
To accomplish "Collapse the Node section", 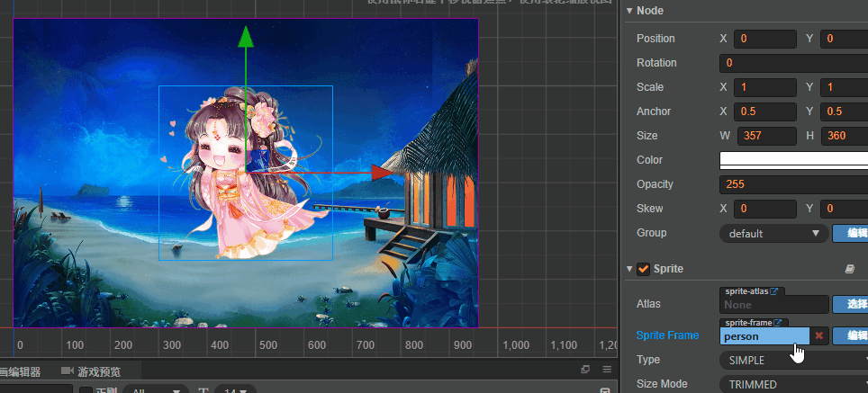I will coord(628,11).
